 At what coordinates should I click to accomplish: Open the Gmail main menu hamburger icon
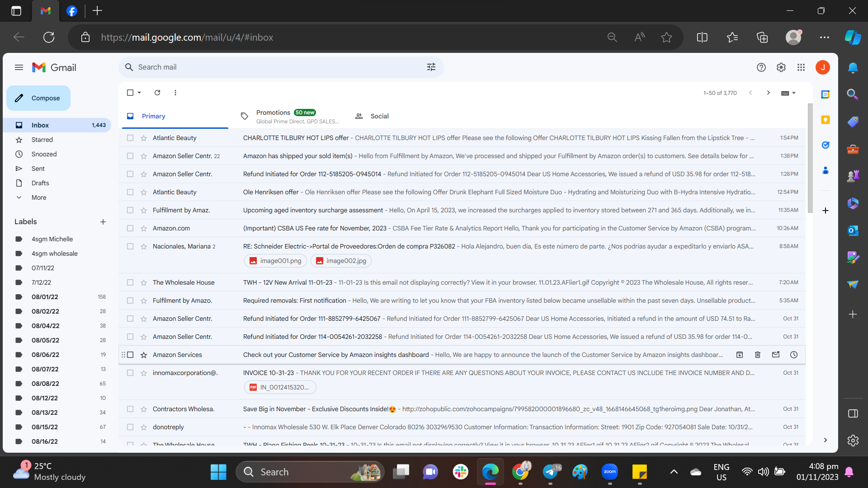point(19,67)
